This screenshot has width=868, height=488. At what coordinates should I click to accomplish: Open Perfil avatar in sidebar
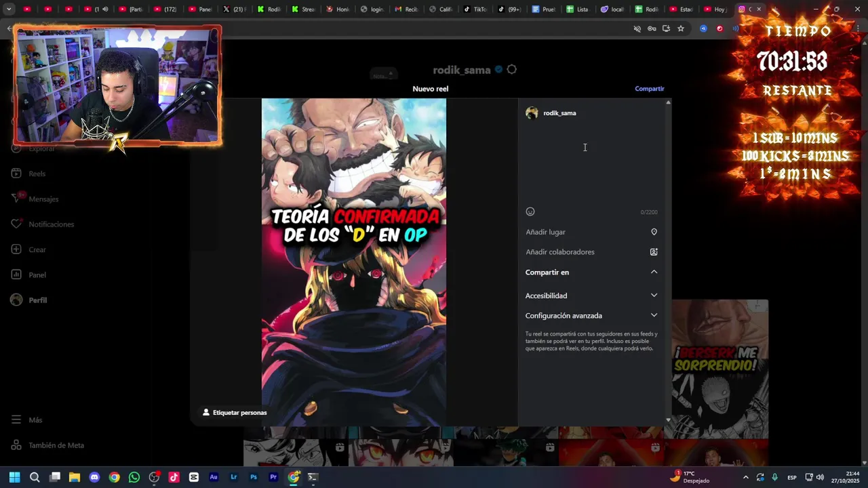coord(16,300)
